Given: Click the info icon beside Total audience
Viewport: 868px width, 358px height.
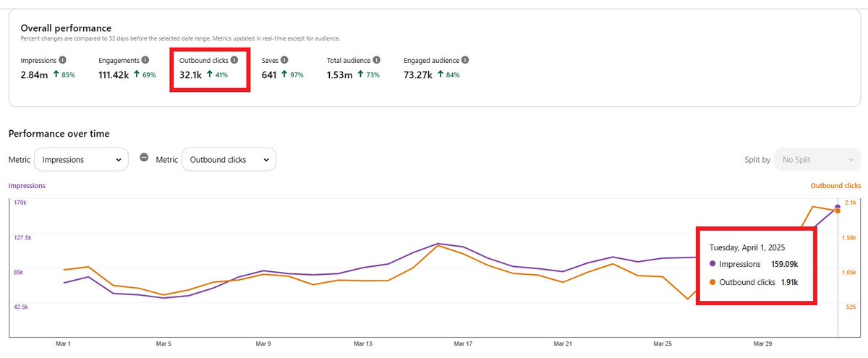Looking at the screenshot, I should (377, 61).
